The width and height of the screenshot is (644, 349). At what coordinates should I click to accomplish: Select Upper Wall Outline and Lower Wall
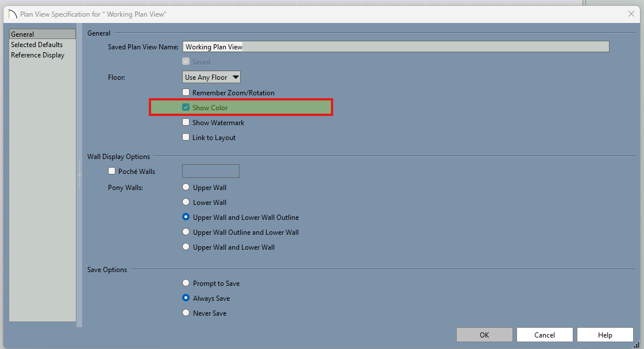point(186,232)
